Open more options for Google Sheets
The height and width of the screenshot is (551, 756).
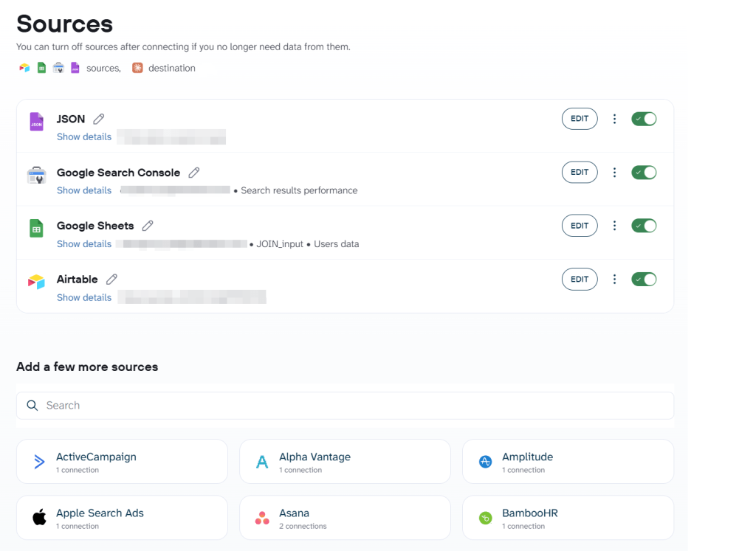(614, 226)
